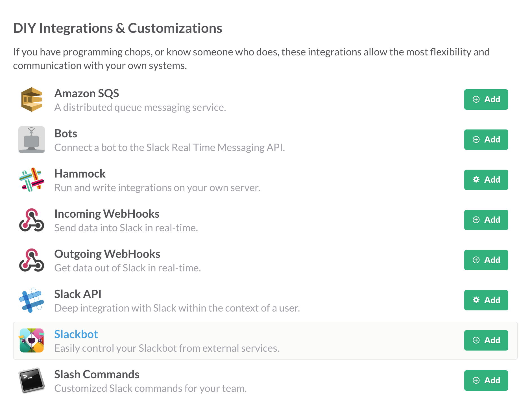Add the Hammock integration

[486, 180]
